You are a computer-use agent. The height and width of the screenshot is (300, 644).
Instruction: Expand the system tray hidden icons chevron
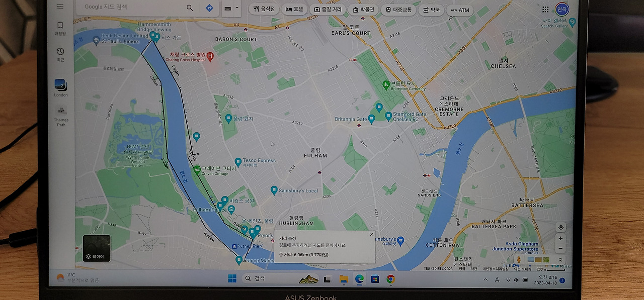click(x=485, y=279)
